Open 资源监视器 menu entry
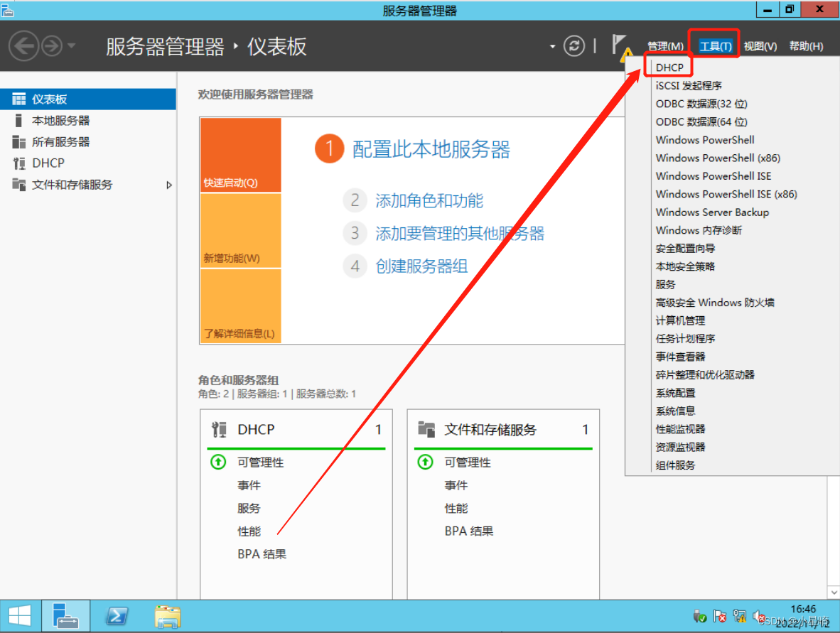This screenshot has height=633, width=840. 680,447
